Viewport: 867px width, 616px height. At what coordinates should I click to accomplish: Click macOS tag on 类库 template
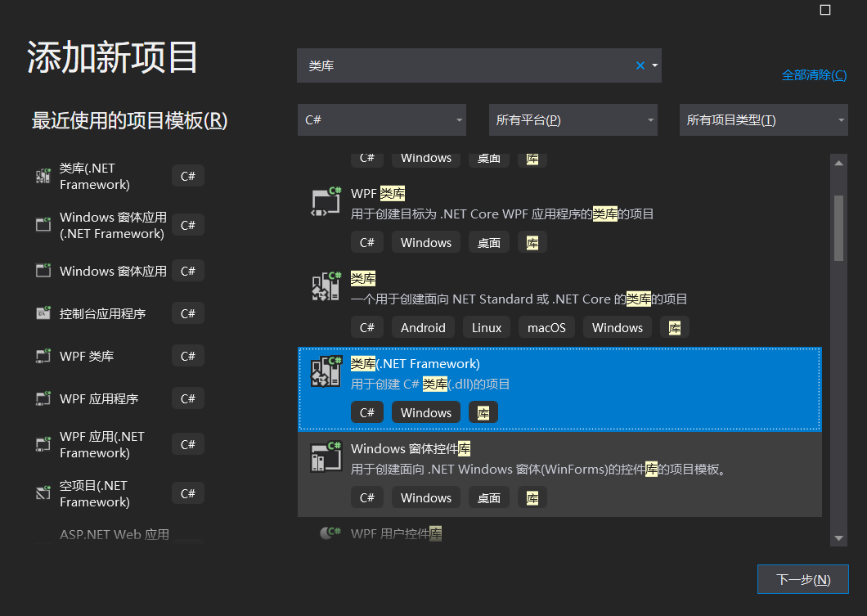(x=546, y=327)
